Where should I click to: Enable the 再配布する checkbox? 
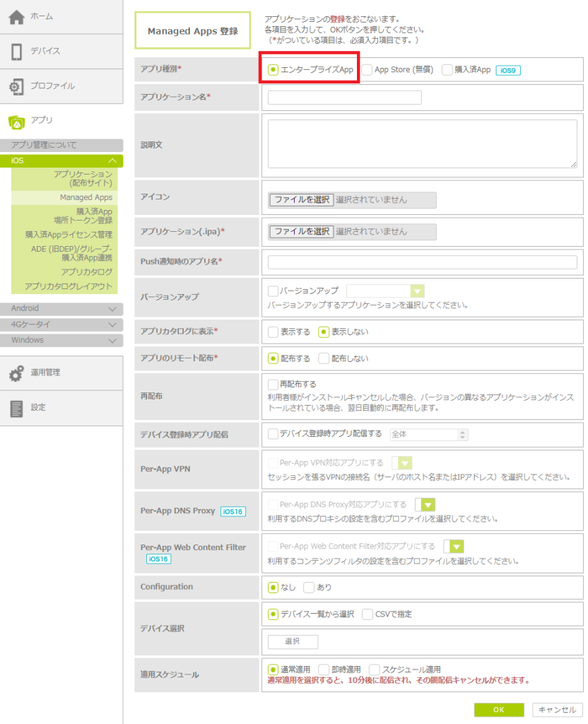(274, 385)
